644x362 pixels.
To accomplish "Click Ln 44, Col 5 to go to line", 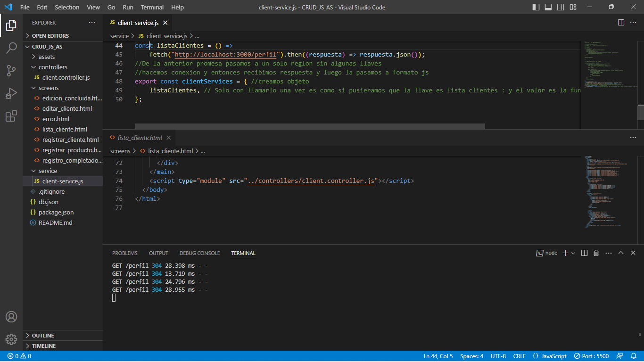I will tap(438, 356).
